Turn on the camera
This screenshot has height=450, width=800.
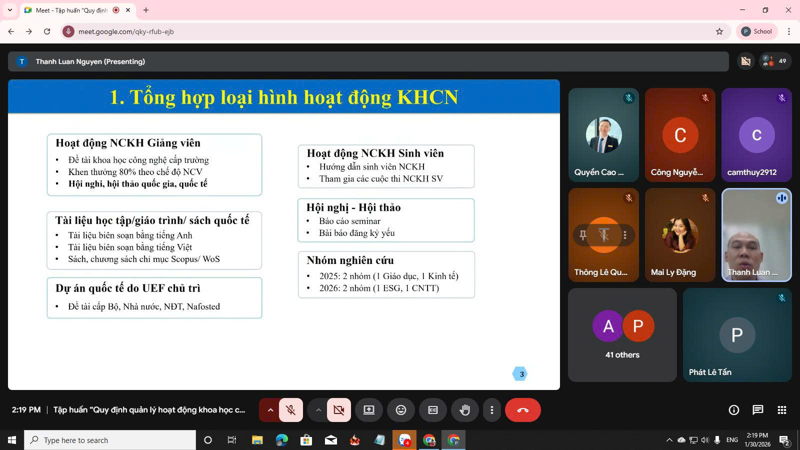338,410
